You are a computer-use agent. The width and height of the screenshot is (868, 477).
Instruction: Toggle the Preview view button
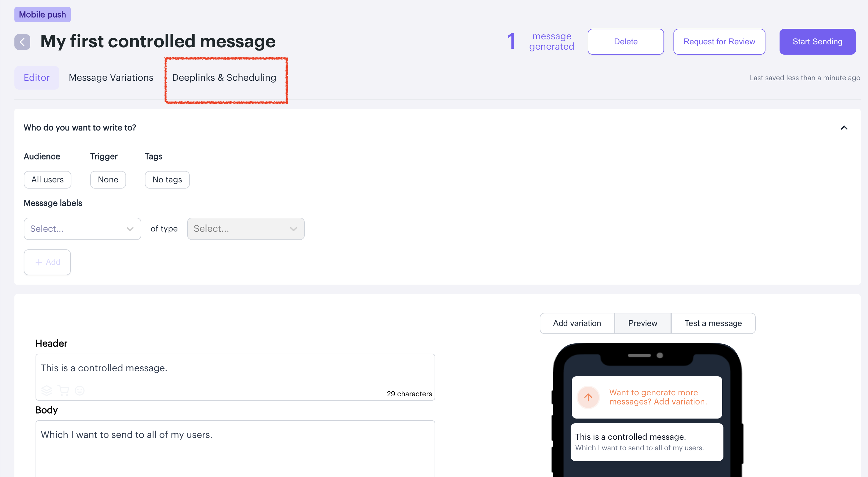click(642, 323)
